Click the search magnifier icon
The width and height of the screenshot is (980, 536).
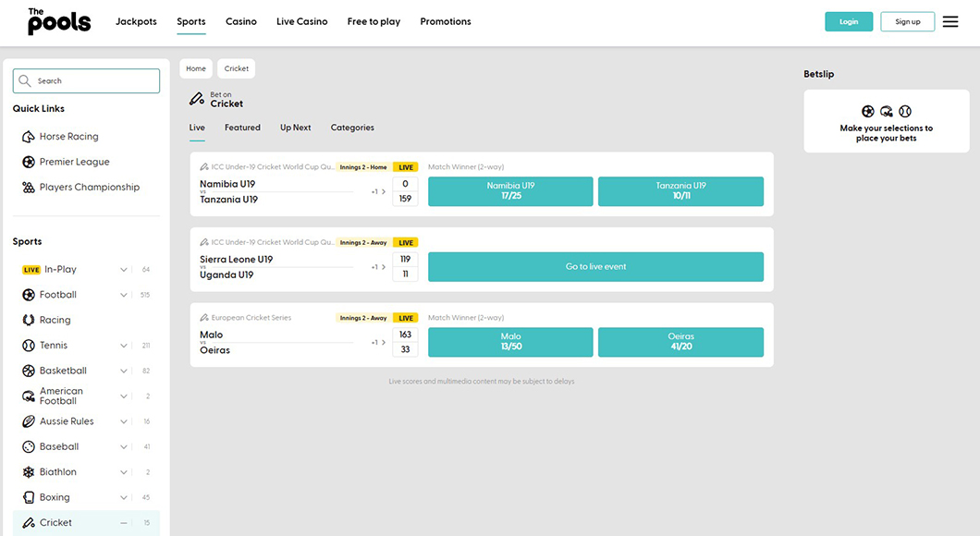coord(24,80)
